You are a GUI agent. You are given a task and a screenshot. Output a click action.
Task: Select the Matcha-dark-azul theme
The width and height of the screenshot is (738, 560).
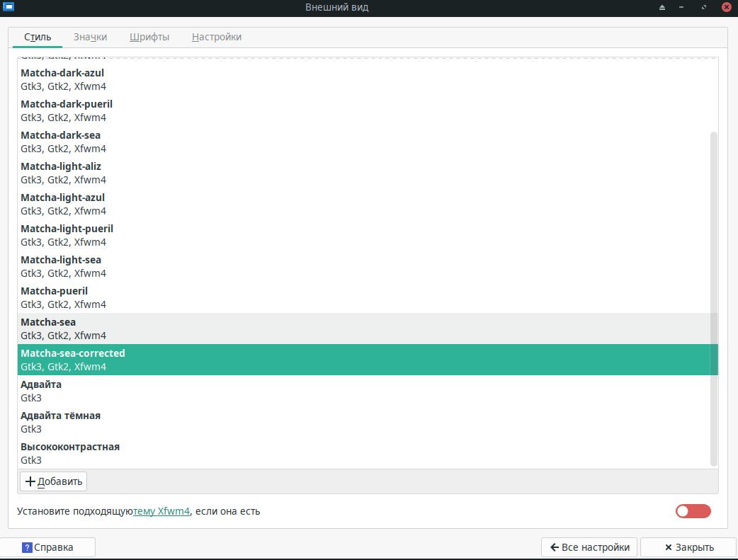[x=62, y=79]
